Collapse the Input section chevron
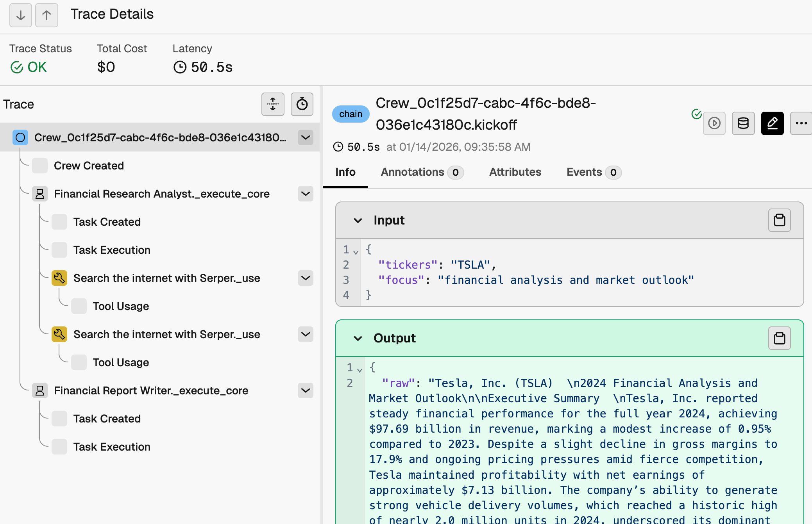 coord(358,221)
